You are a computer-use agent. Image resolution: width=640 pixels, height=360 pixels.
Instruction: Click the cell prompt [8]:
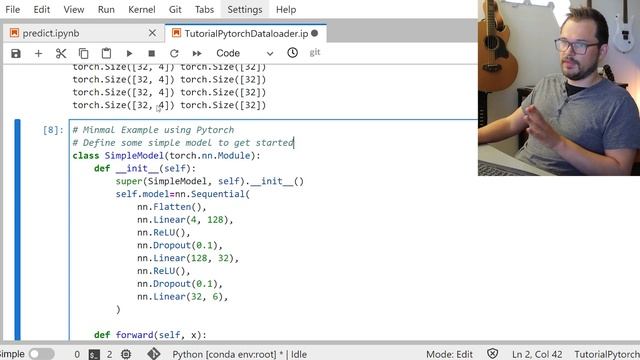[53, 130]
